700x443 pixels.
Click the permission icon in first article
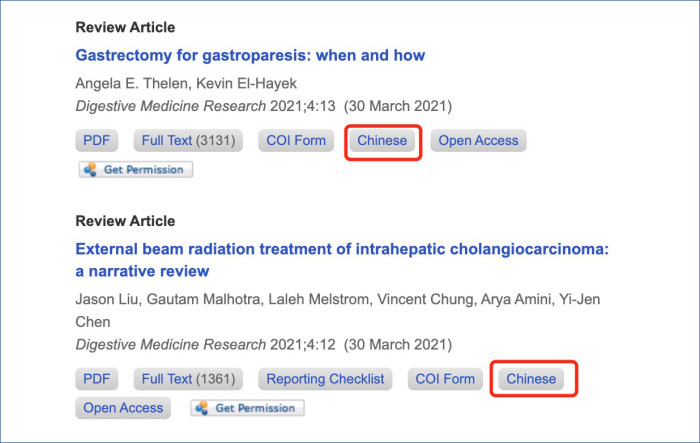pos(91,170)
